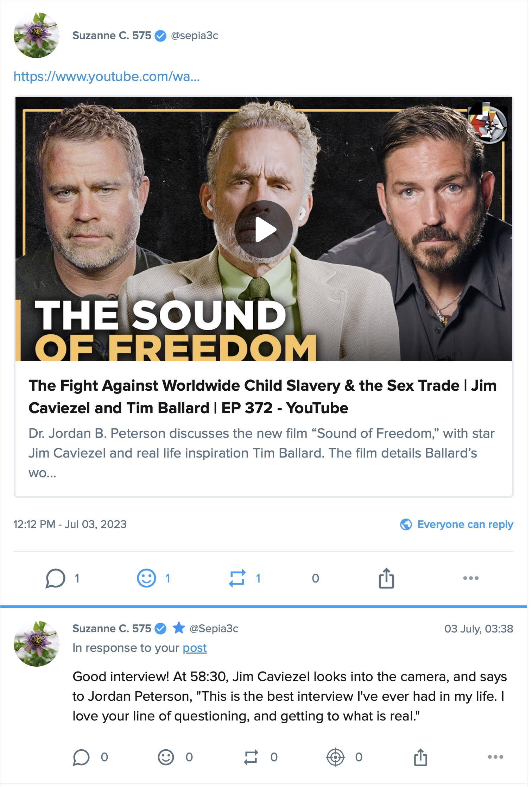Open the reply's three-dot menu
The width and height of the screenshot is (532, 787).
coord(495,757)
